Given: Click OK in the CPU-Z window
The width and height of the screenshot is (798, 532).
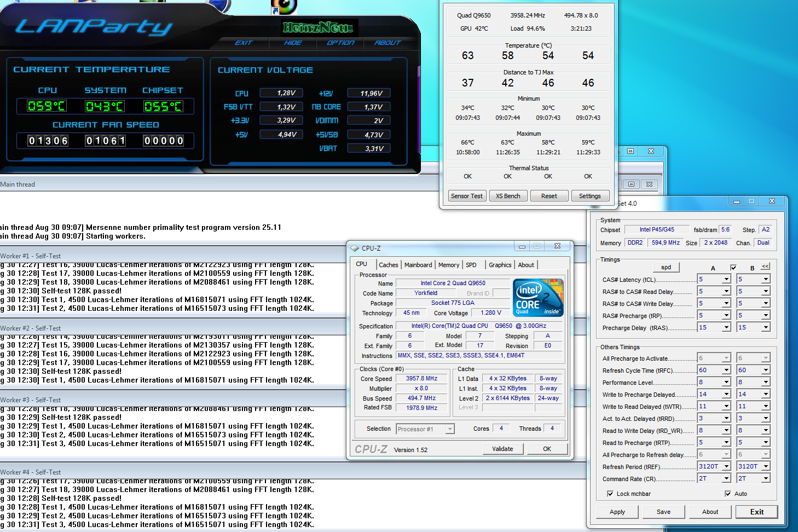Looking at the screenshot, I should click(547, 449).
